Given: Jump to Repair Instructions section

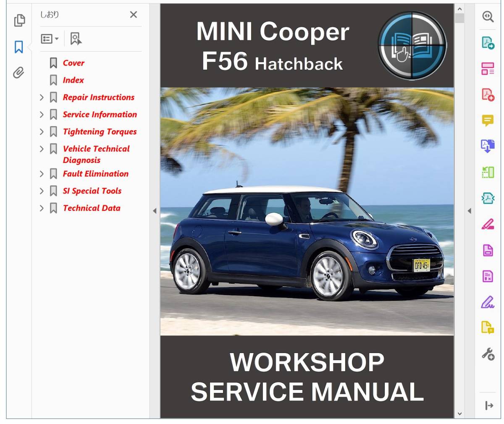Looking at the screenshot, I should (99, 97).
